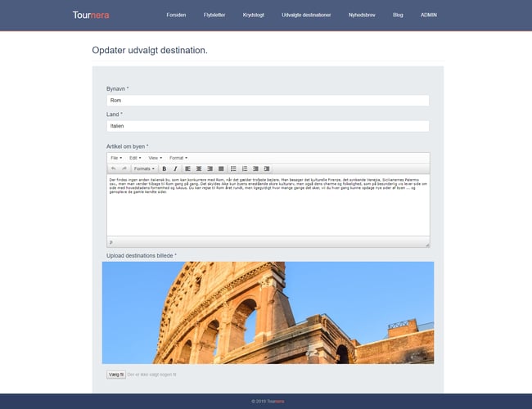Click the 'Artikel om byen *' label
532x409 pixels.
coord(127,146)
